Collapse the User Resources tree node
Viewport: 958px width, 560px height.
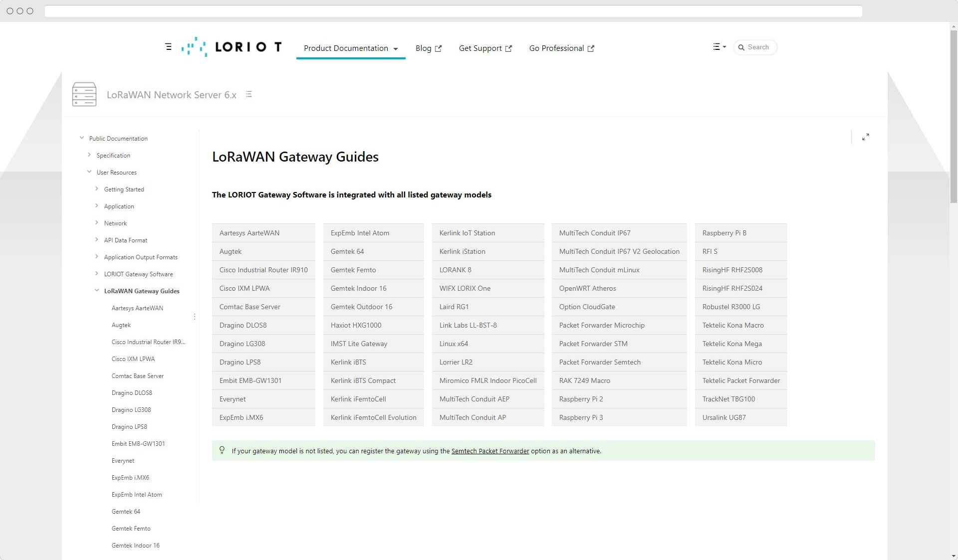89,172
